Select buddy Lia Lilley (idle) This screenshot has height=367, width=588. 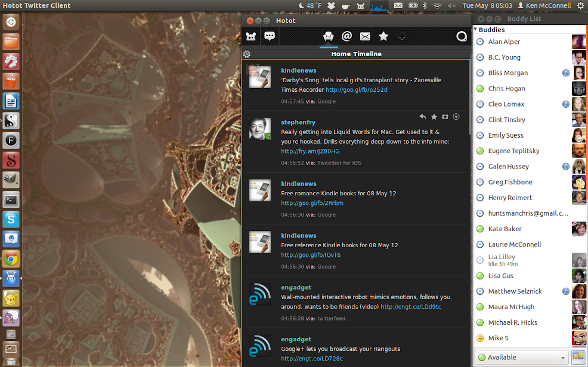click(530, 260)
